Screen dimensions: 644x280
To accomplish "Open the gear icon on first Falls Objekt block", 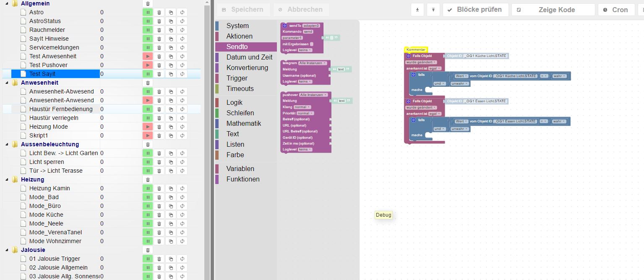I will [x=408, y=56].
